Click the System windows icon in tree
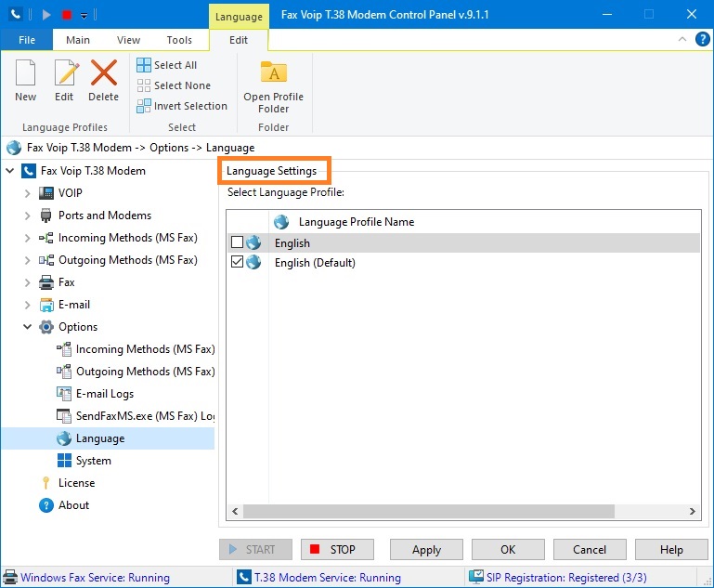Screen dimensions: 714x588 coord(64,461)
